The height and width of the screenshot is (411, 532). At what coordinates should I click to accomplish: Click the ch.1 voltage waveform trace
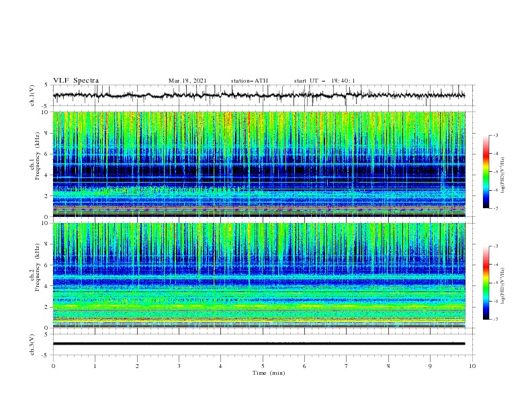(x=259, y=95)
